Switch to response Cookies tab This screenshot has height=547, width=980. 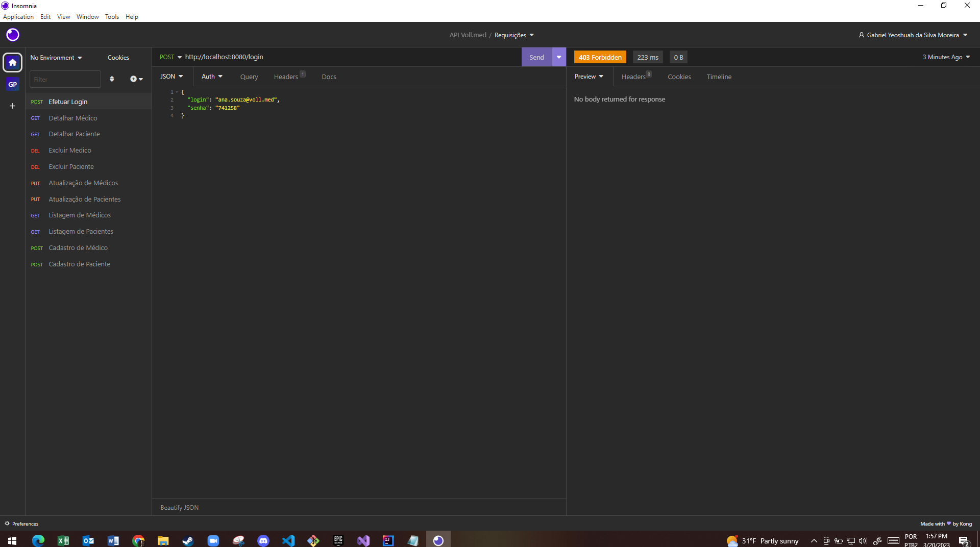point(679,77)
